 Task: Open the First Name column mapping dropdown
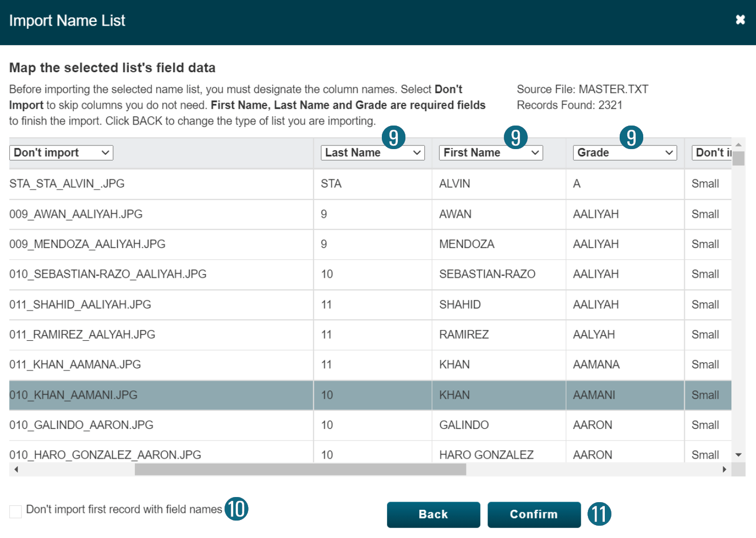pos(491,153)
